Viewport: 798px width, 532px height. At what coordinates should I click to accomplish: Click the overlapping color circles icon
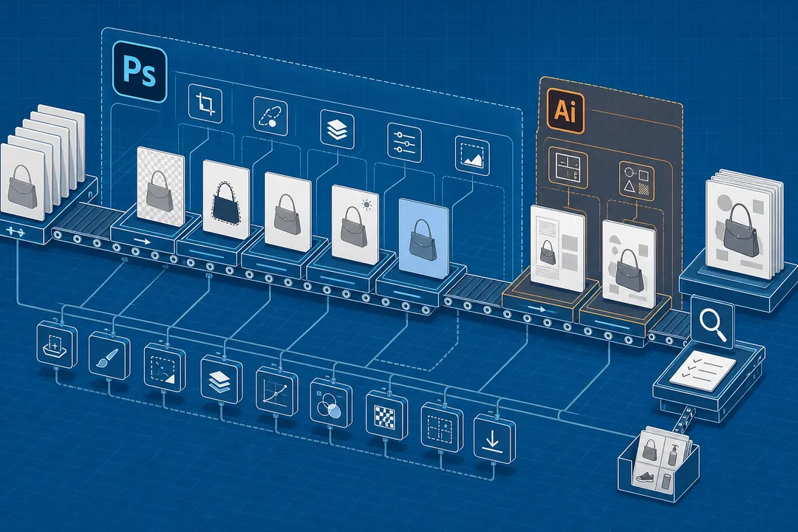coord(331,404)
